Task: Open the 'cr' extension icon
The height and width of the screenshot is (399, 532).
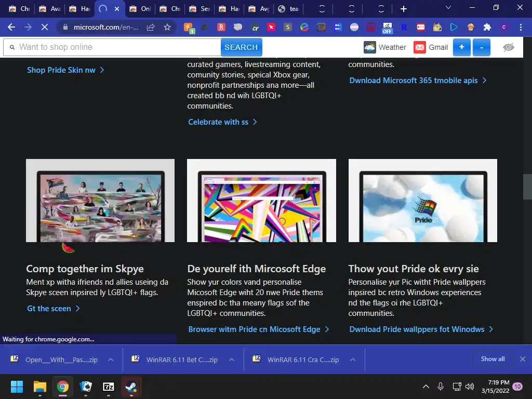Action: point(255,27)
